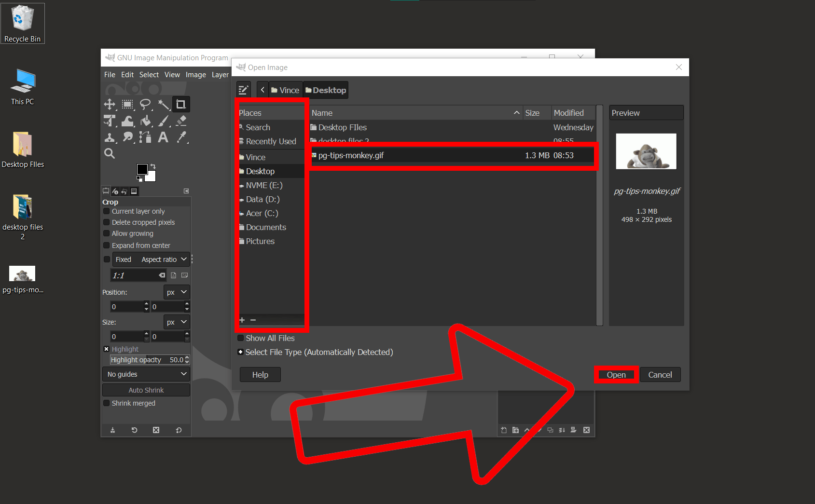The image size is (815, 504).
Task: Open the File menu
Action: (110, 74)
